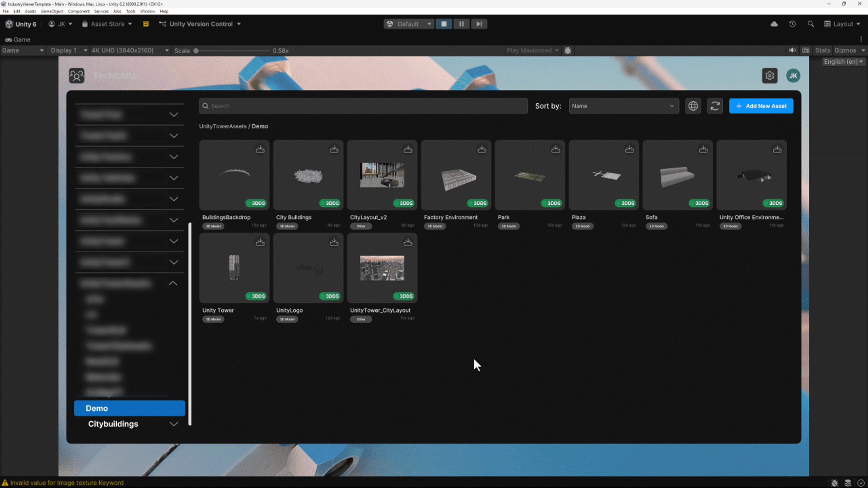Download the Unity Tower asset

[x=260, y=242]
